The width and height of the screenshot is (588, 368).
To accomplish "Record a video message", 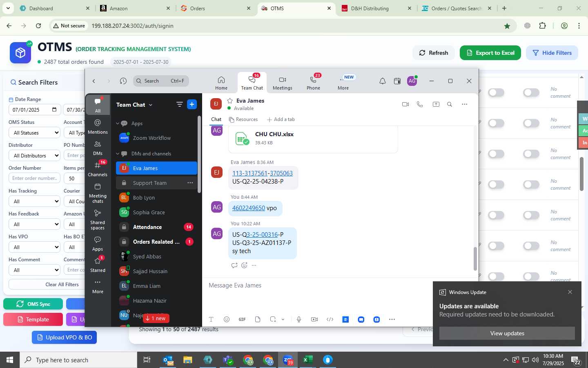I will [x=314, y=319].
